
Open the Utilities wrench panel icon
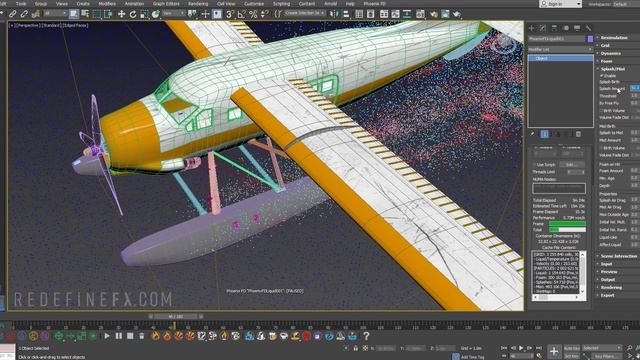tap(588, 28)
